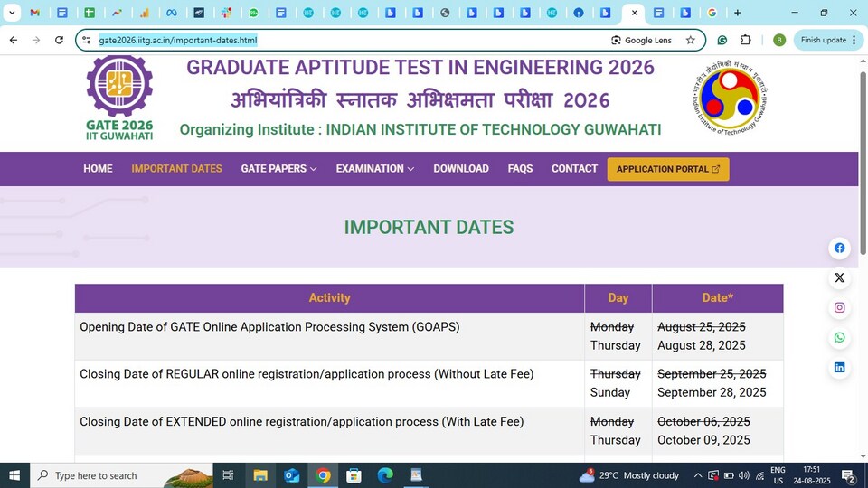Open the weather widget showing 29°C
This screenshot has width=868, height=488.
(x=629, y=475)
